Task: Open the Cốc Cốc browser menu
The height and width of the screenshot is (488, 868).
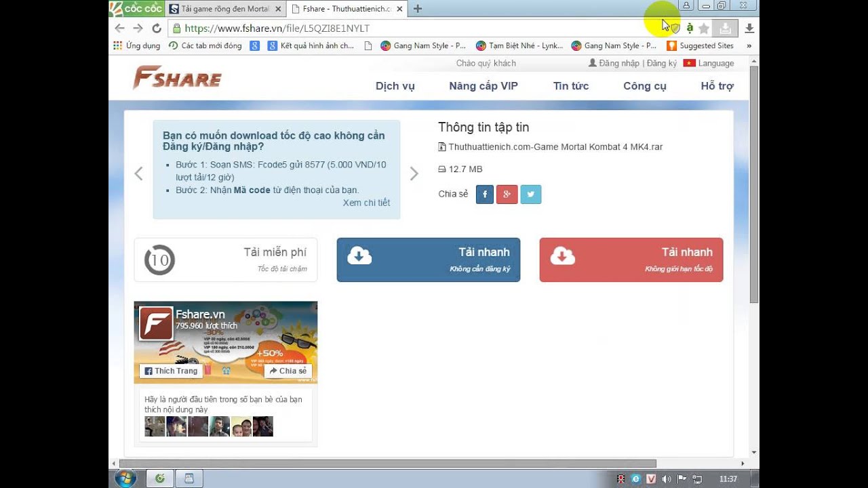Action: 136,8
